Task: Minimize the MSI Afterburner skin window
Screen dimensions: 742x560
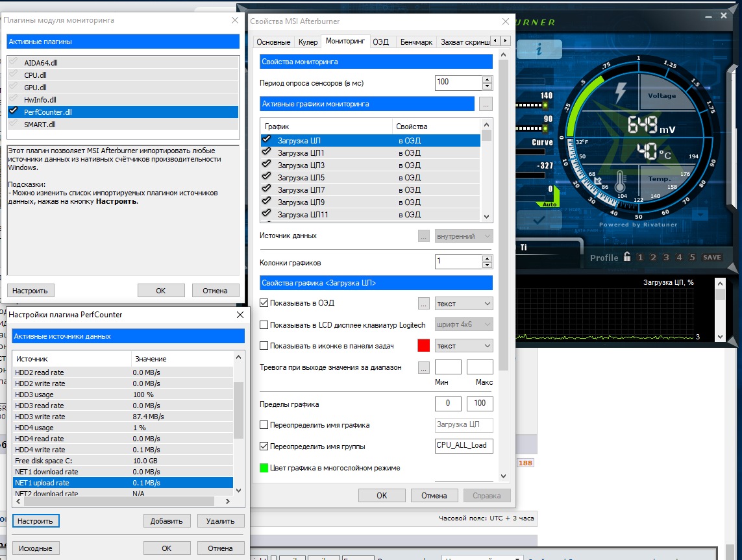Action: [708, 17]
